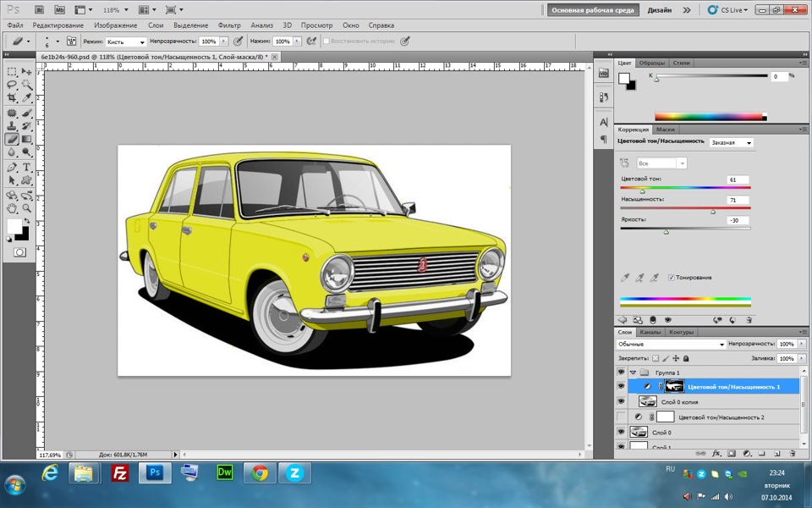Adjust the Цветовой тон slider handle
812x508 pixels.
click(643, 191)
